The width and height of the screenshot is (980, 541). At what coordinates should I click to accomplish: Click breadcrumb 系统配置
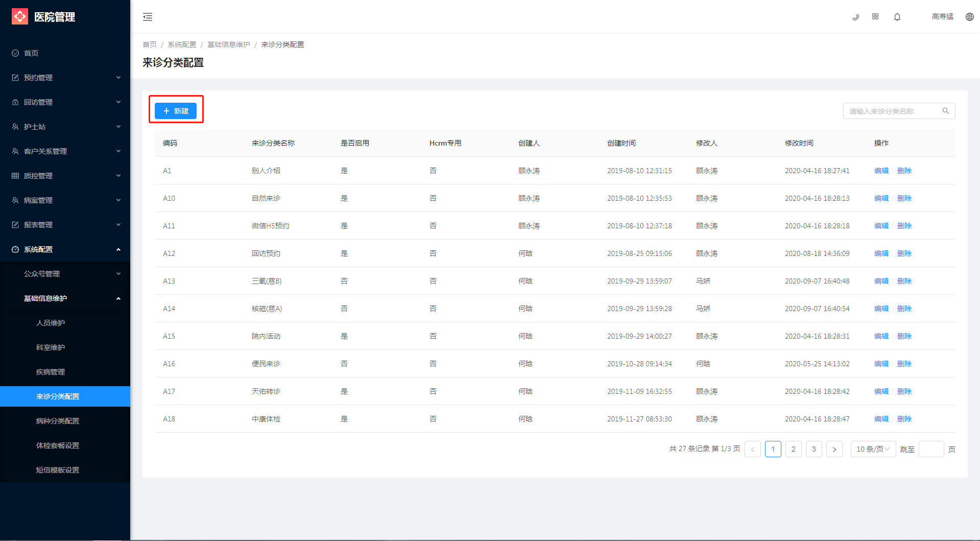tap(182, 44)
